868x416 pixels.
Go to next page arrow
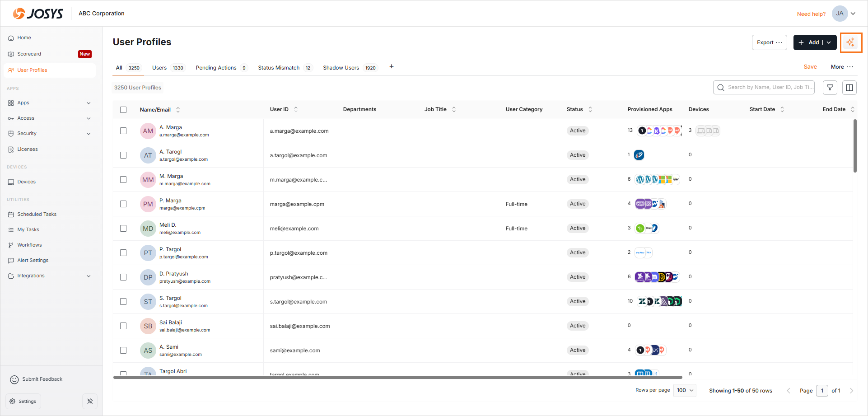click(x=851, y=391)
